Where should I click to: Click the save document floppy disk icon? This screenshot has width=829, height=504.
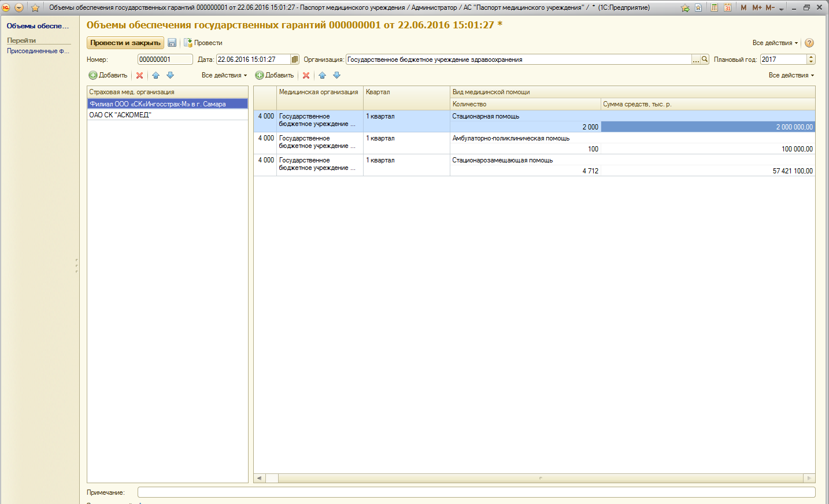(x=172, y=43)
